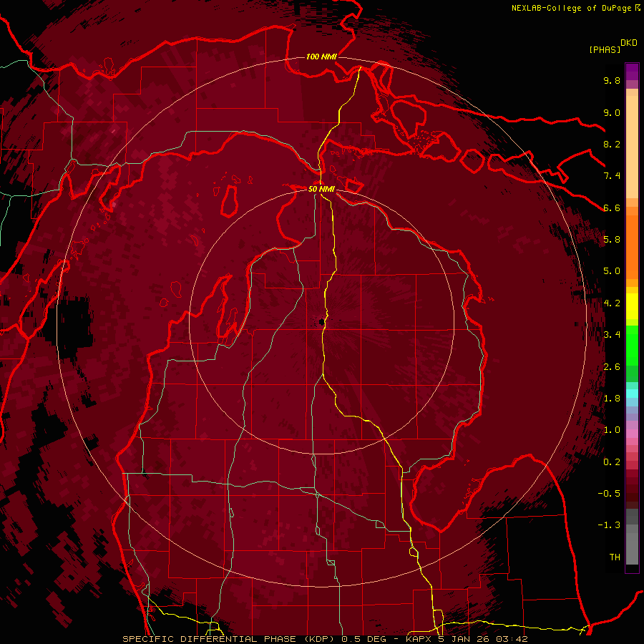644x644 pixels.
Task: Select the 1.8 scale value
Action: (x=612, y=399)
